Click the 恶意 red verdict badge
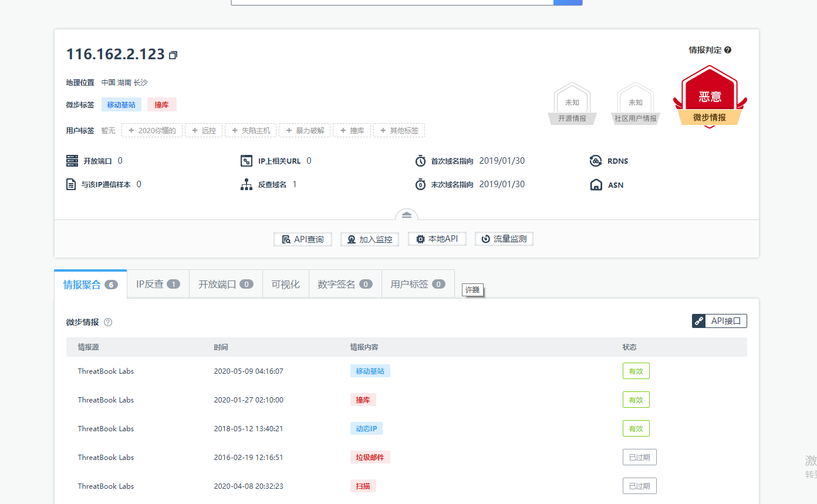This screenshot has width=817, height=504. pos(710,97)
